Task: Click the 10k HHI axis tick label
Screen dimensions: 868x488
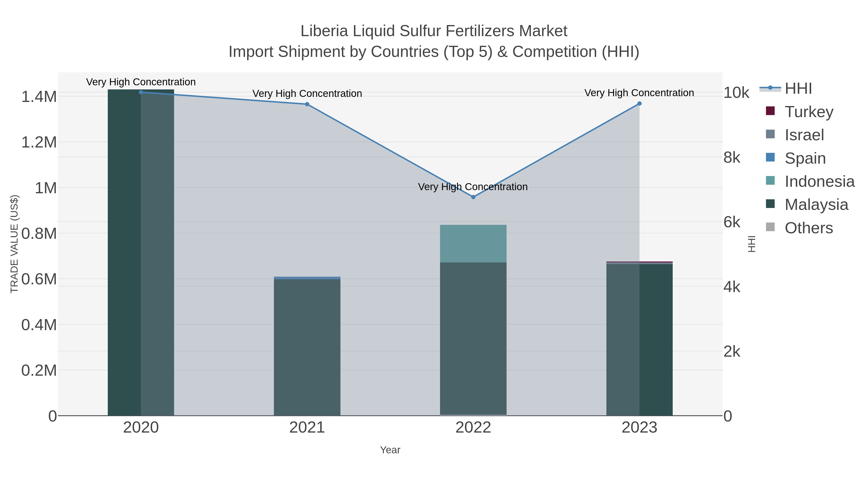Action: 736,93
